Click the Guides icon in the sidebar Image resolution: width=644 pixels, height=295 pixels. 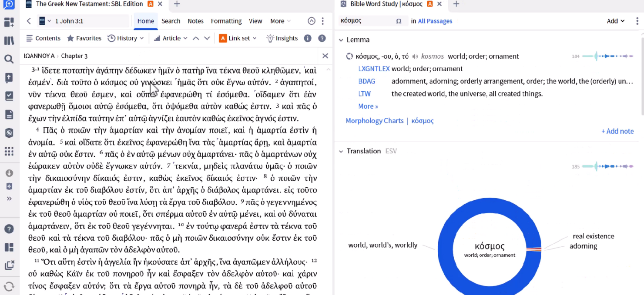click(9, 96)
